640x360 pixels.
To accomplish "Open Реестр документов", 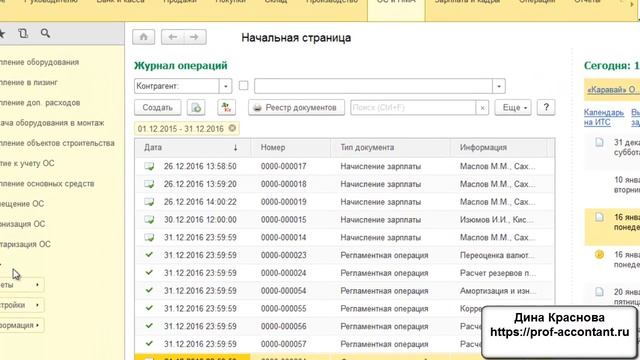I will (x=296, y=107).
